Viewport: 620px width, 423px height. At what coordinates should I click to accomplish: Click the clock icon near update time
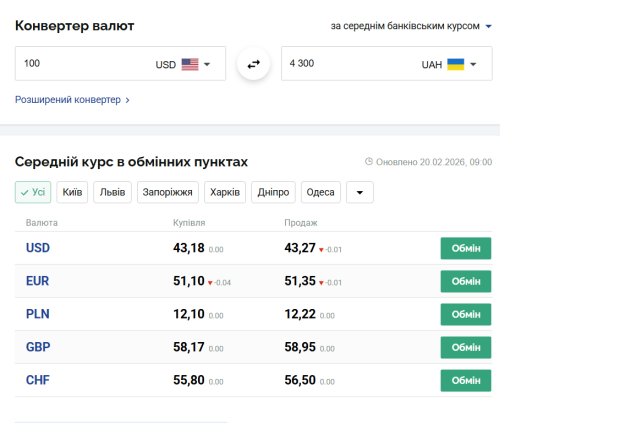tap(368, 162)
